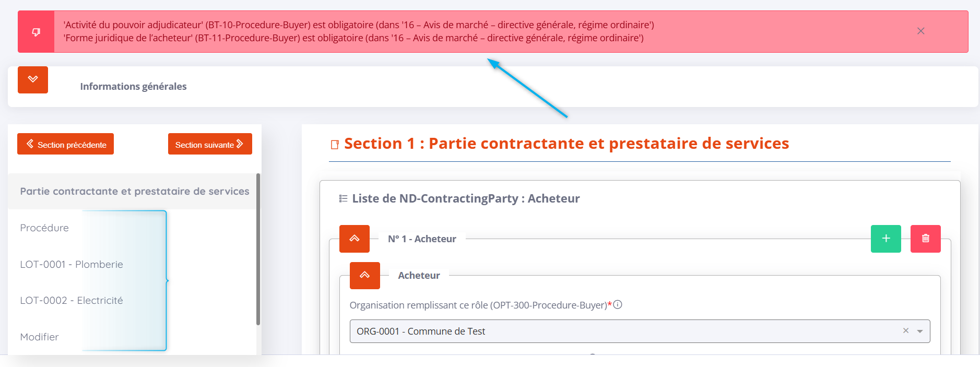
Task: Open the Procédure section
Action: click(x=44, y=228)
